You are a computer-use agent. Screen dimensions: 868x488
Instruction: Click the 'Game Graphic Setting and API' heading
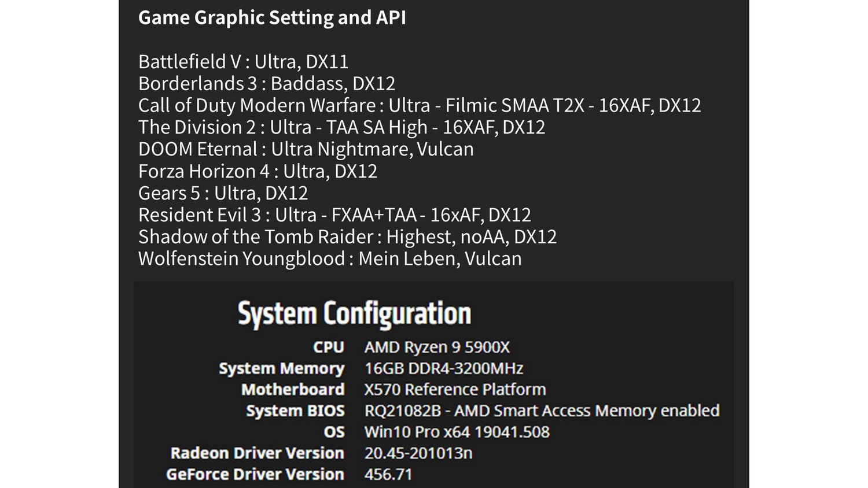[x=272, y=18]
